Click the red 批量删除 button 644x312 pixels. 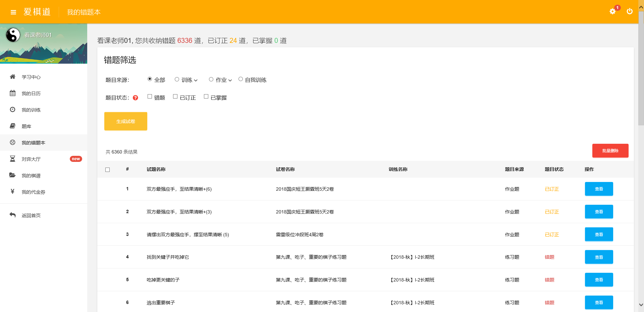point(610,151)
